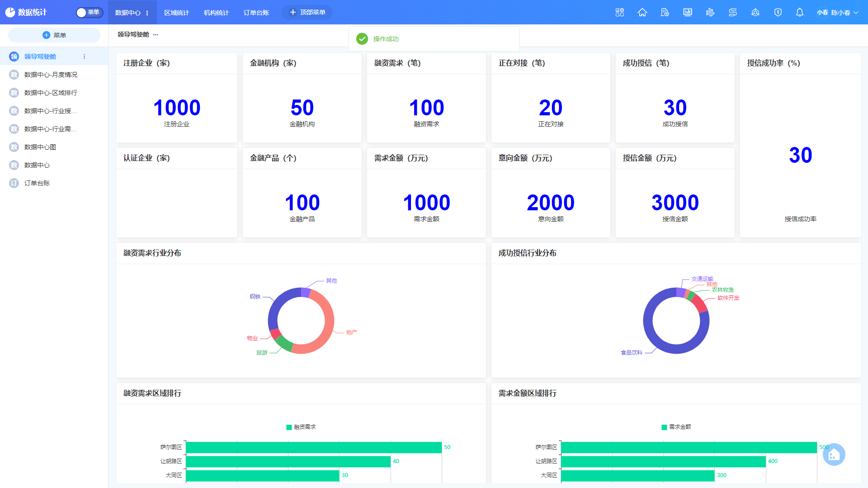
Task: Click the 软件开发 red donut segment
Action: click(699, 303)
